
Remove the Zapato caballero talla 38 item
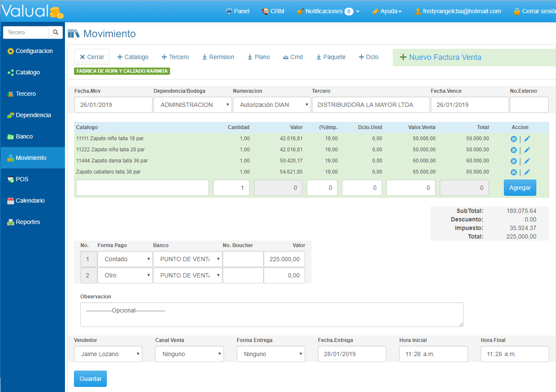[514, 172]
